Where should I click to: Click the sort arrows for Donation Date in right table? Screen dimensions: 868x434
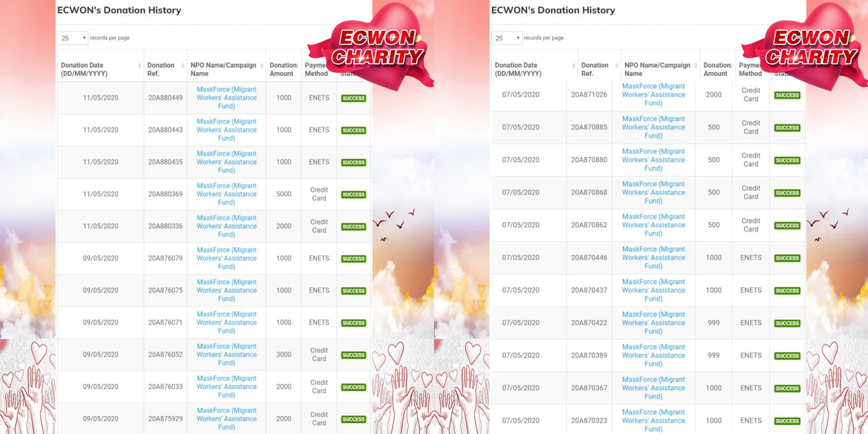573,66
